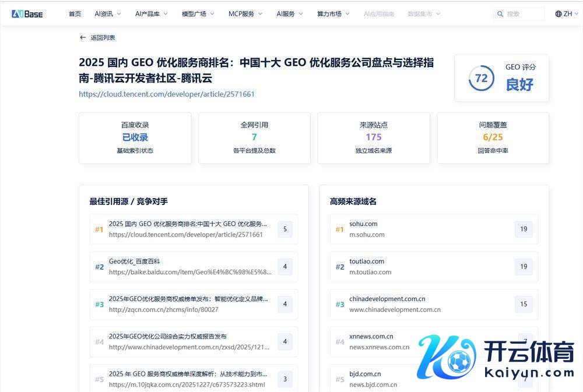
Task: Open the 模型广场 dropdown
Action: (198, 14)
